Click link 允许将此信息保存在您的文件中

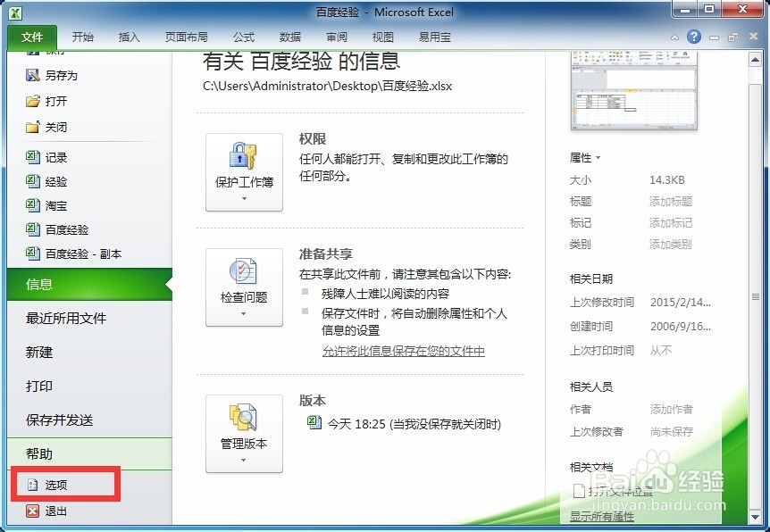[404, 351]
